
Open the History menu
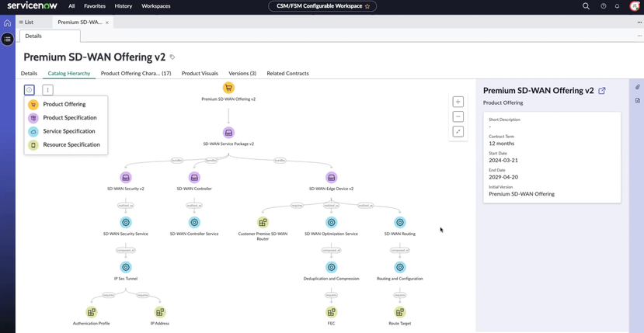coord(124,6)
